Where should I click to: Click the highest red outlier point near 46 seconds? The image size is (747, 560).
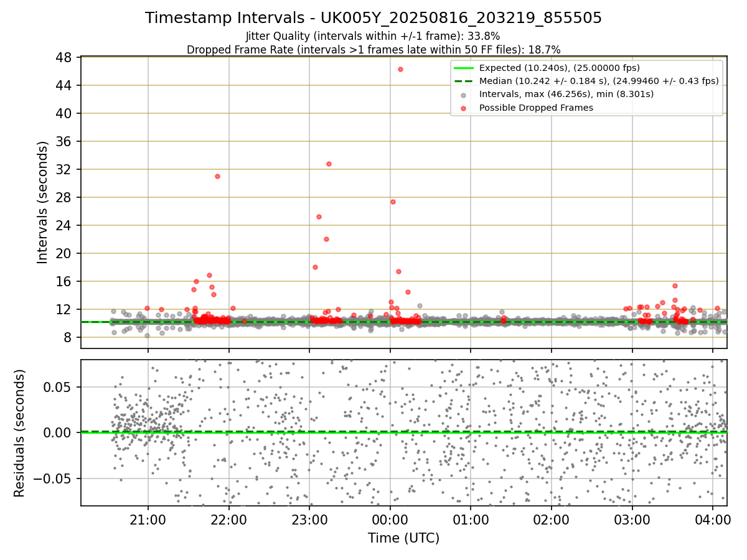(400, 69)
